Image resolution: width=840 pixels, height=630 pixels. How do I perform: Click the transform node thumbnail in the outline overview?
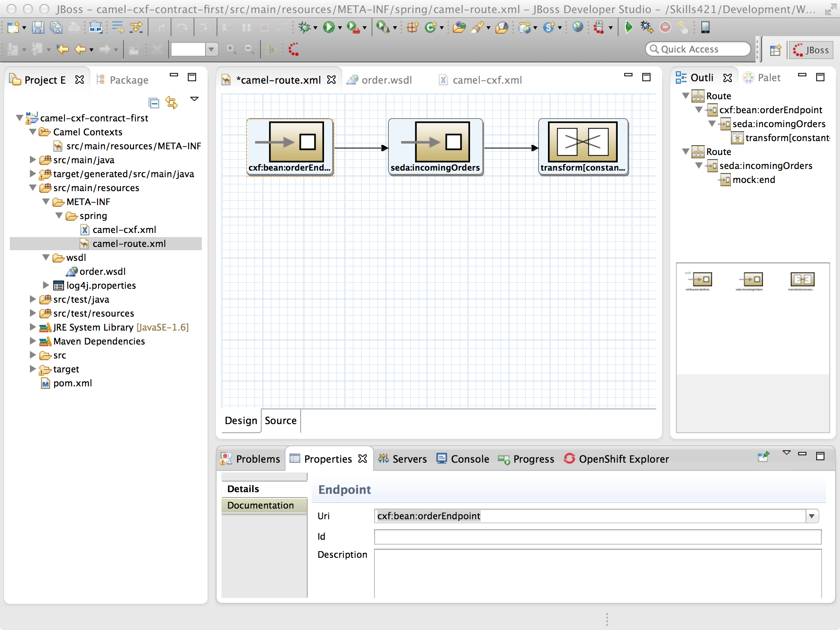coord(802,280)
